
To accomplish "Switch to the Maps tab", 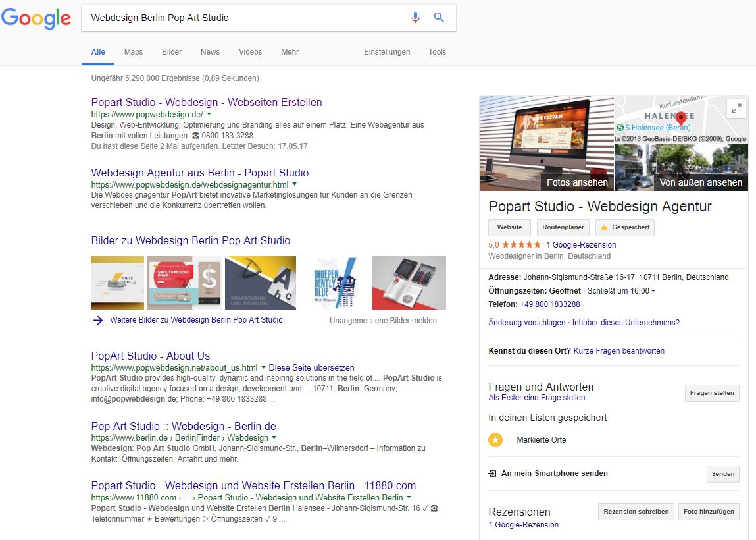I will tap(134, 52).
